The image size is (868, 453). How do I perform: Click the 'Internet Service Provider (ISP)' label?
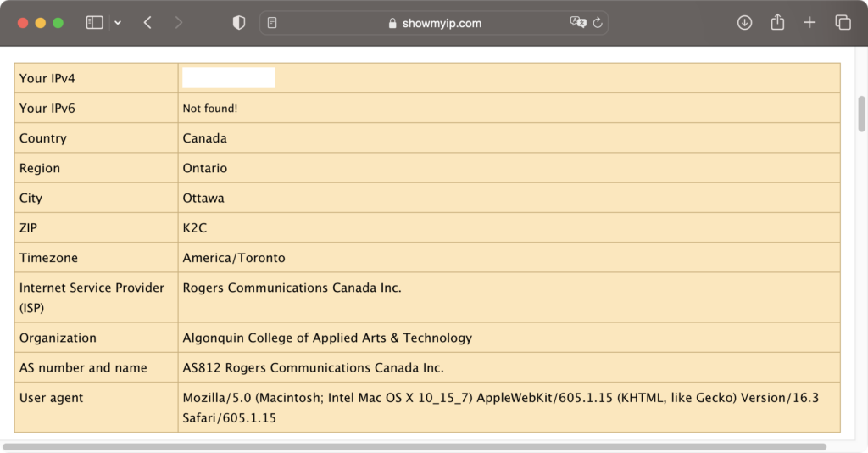[92, 298]
